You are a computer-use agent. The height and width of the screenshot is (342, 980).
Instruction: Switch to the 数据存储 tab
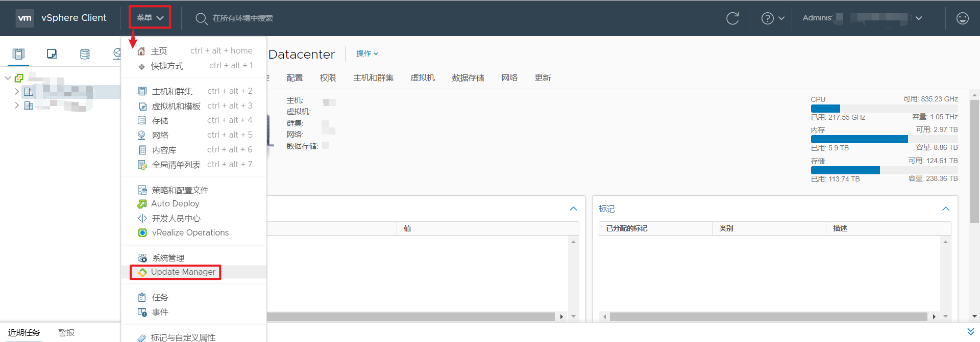tap(468, 77)
